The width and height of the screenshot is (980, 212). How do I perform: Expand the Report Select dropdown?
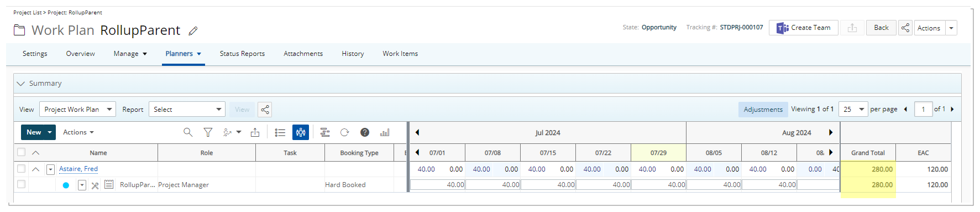pos(187,109)
